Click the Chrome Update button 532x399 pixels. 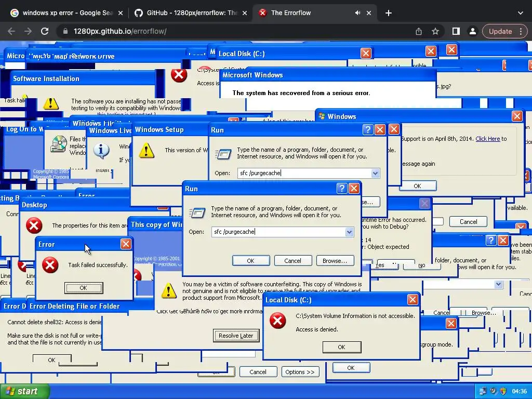click(x=500, y=31)
